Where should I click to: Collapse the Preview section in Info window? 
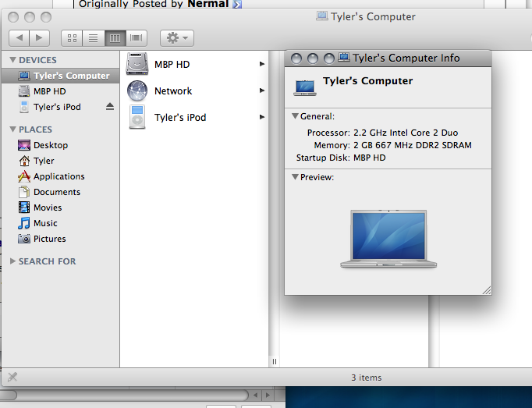(295, 177)
